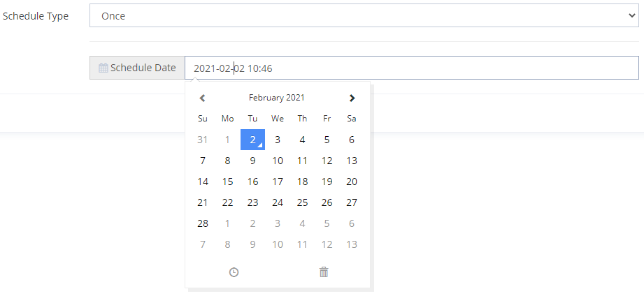The height and width of the screenshot is (296, 644).
Task: Clear the date with trash icon
Action: tap(323, 272)
